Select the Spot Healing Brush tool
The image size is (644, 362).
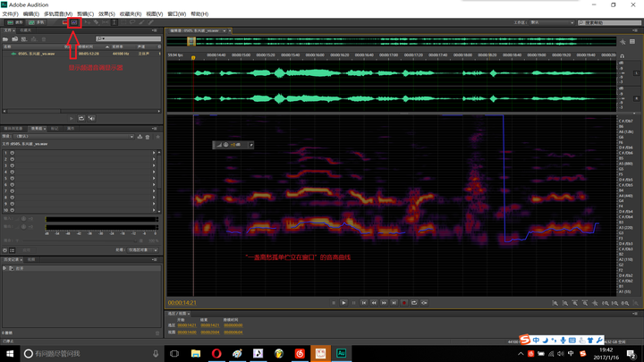151,22
